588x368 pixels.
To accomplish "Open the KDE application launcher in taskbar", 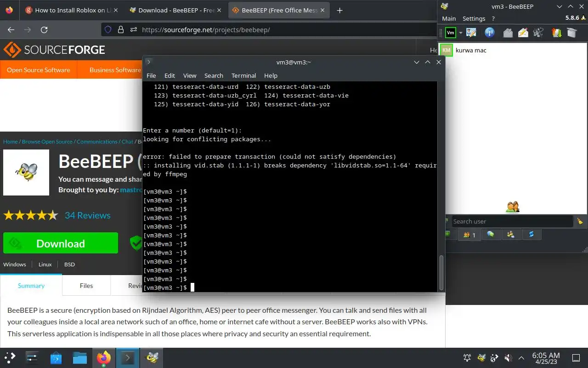I will pyautogui.click(x=10, y=357).
